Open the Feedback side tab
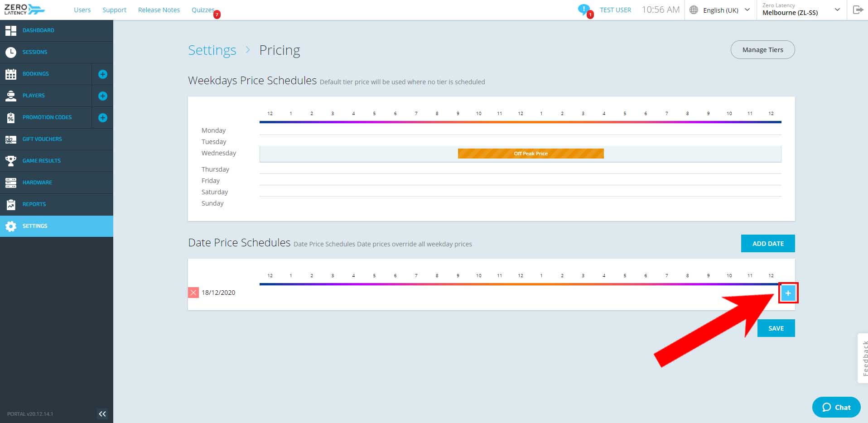868x423 pixels. (863, 358)
